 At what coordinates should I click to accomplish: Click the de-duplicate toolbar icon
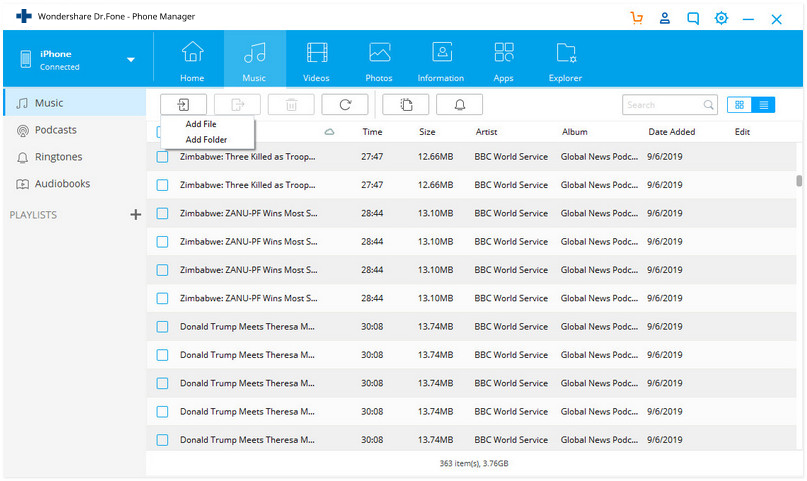405,104
